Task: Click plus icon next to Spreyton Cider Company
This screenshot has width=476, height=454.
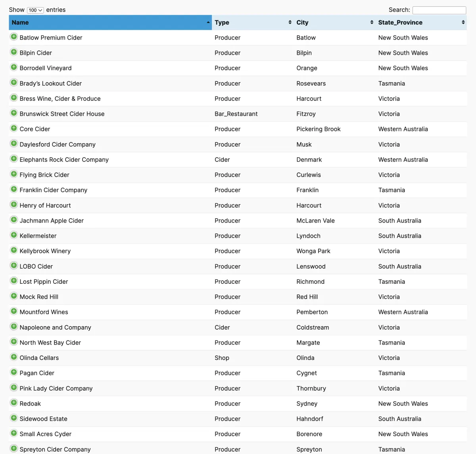Action: pos(14,448)
